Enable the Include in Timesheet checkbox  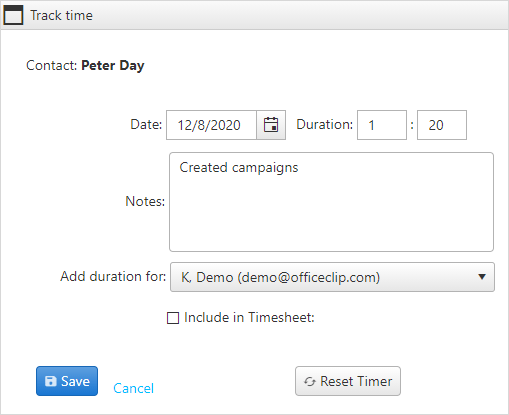[x=173, y=318]
